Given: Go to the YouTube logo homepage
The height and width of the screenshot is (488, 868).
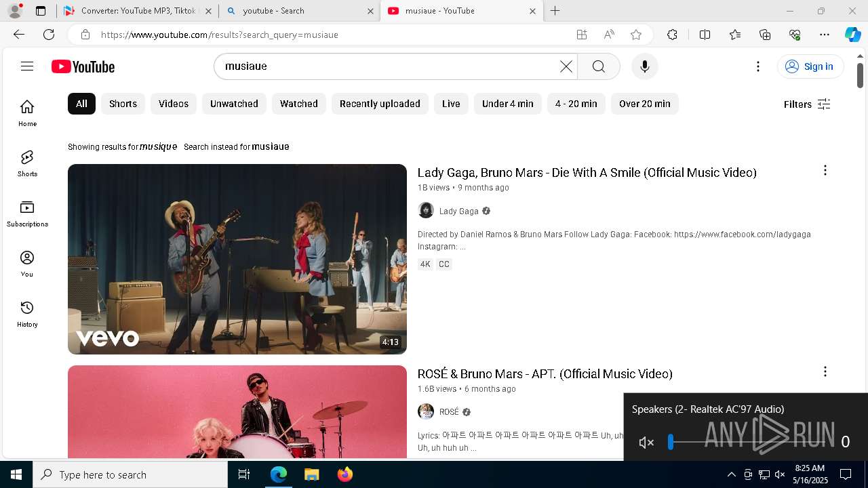Looking at the screenshot, I should point(83,66).
